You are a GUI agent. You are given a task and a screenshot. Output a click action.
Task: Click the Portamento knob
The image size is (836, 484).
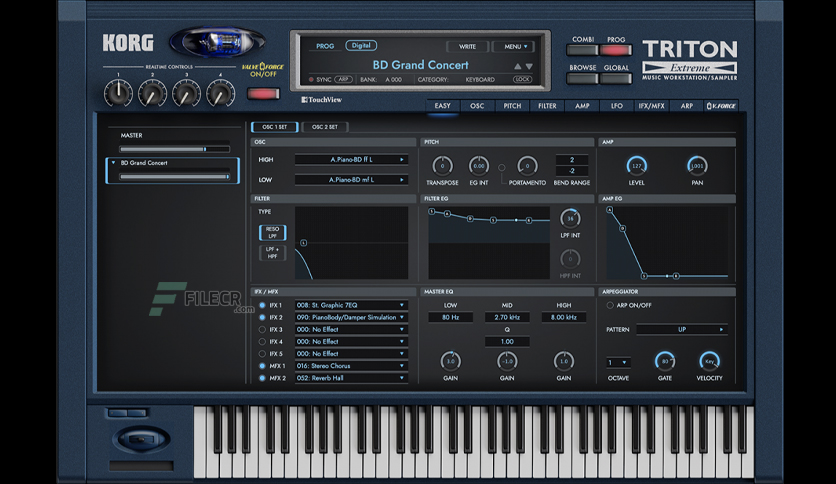click(x=527, y=166)
